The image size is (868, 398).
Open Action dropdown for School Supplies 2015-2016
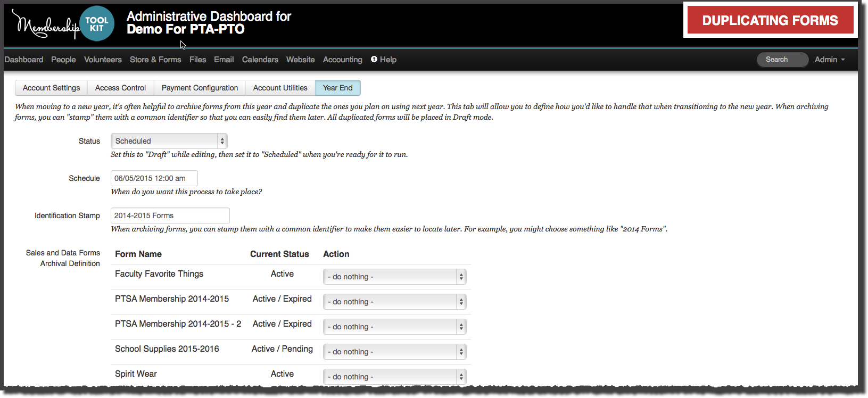click(x=394, y=352)
